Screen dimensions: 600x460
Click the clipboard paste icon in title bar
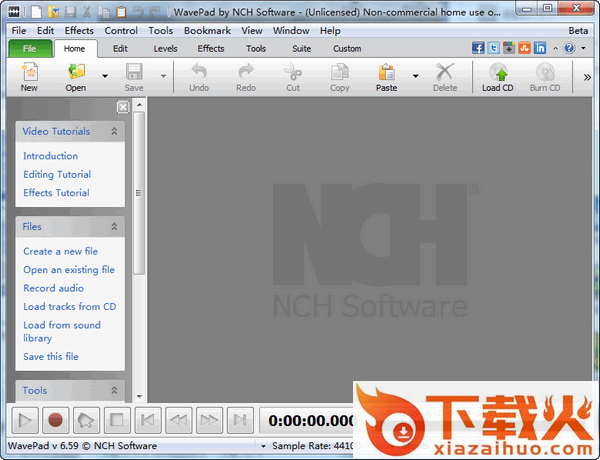pyautogui.click(x=121, y=12)
